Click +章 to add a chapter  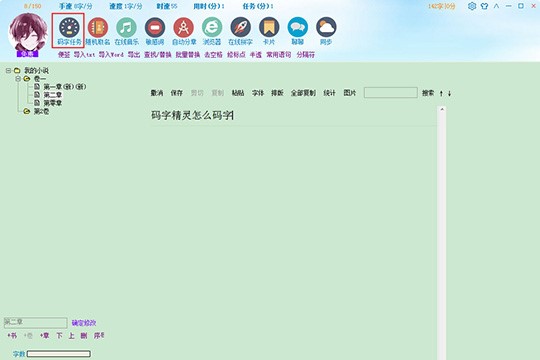pyautogui.click(x=44, y=336)
